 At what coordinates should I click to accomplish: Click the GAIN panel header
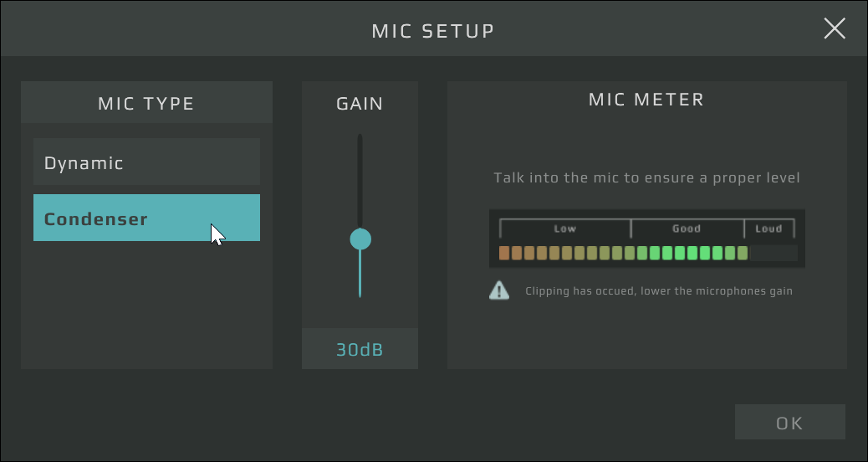click(360, 104)
